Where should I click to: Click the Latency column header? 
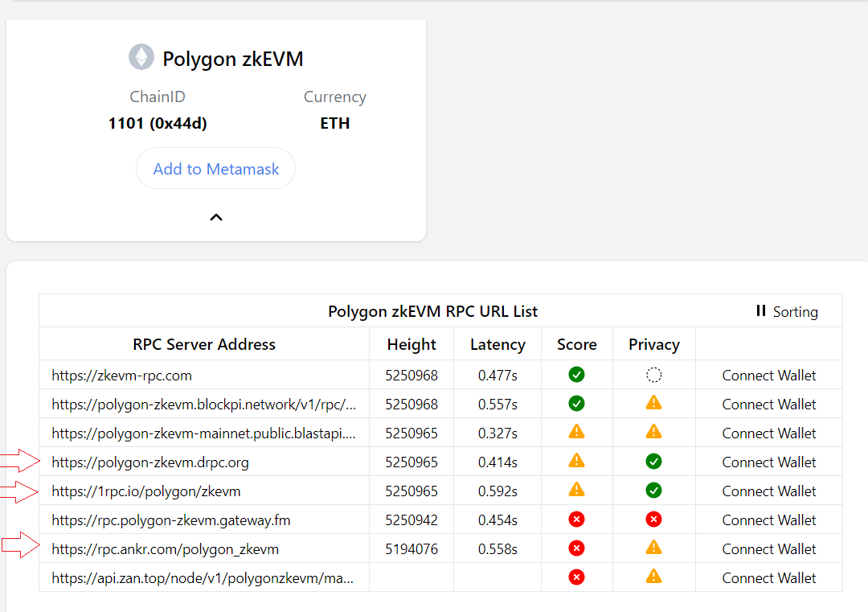coord(497,344)
